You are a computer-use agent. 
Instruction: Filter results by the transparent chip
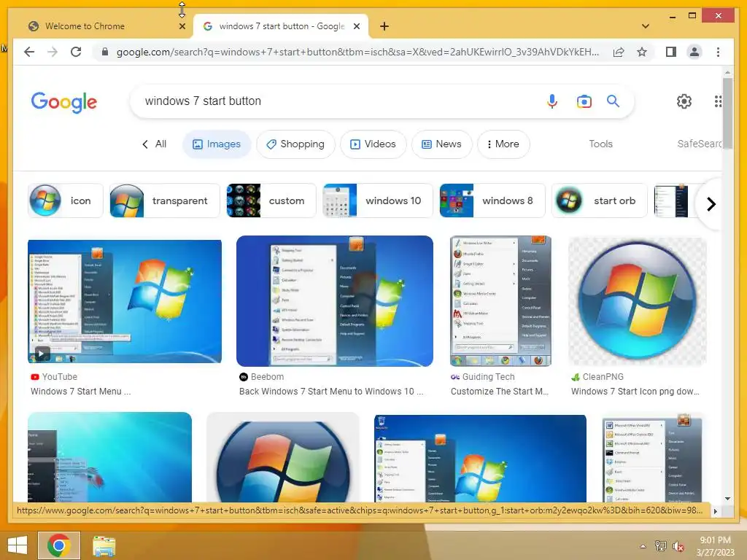pos(164,201)
